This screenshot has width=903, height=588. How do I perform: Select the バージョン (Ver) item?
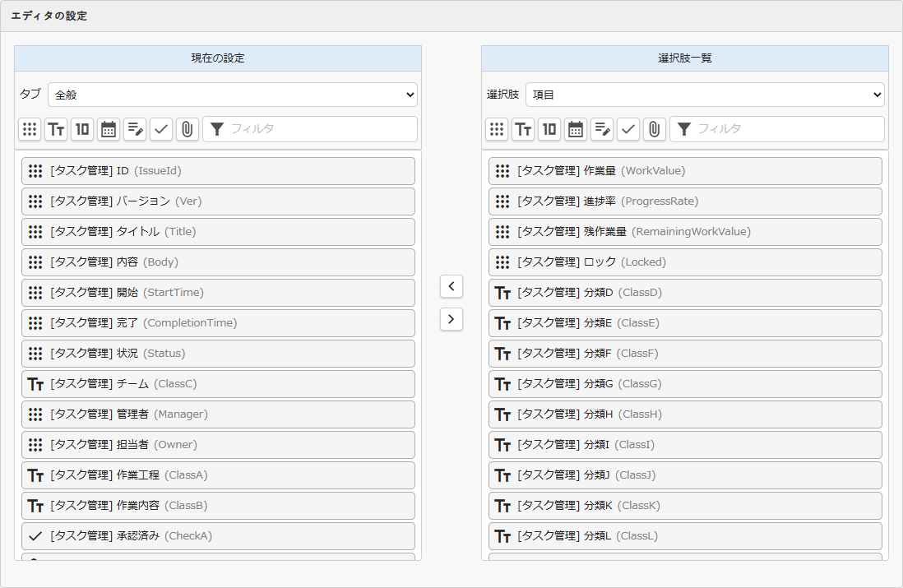(218, 201)
